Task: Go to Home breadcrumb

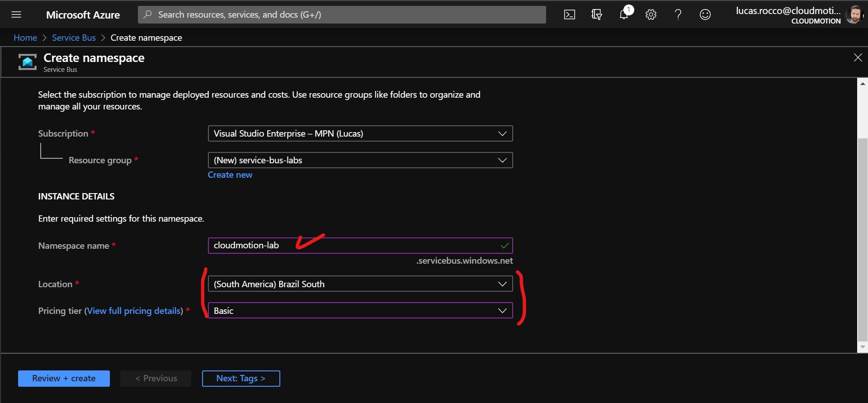Action: (x=25, y=38)
